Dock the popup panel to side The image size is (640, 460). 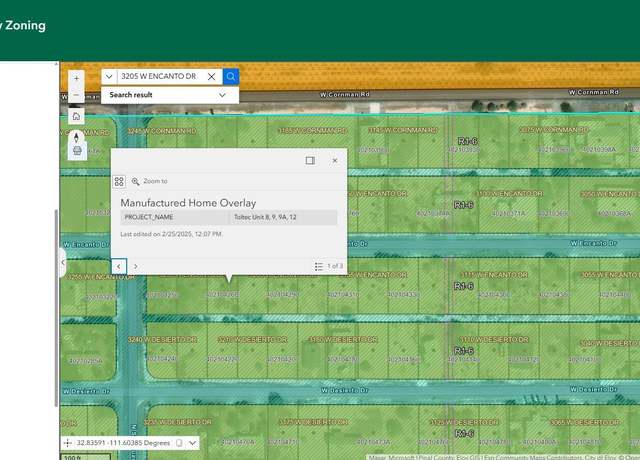tap(310, 160)
